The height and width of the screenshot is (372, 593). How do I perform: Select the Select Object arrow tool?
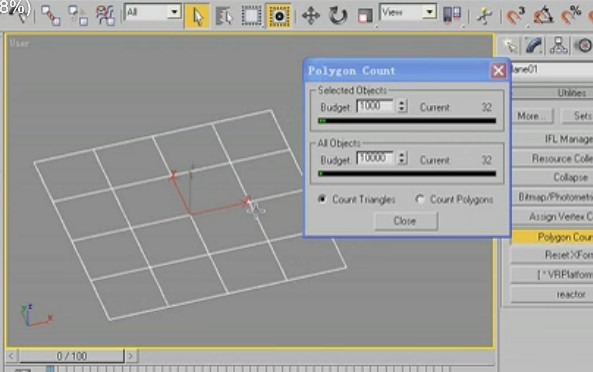(197, 16)
